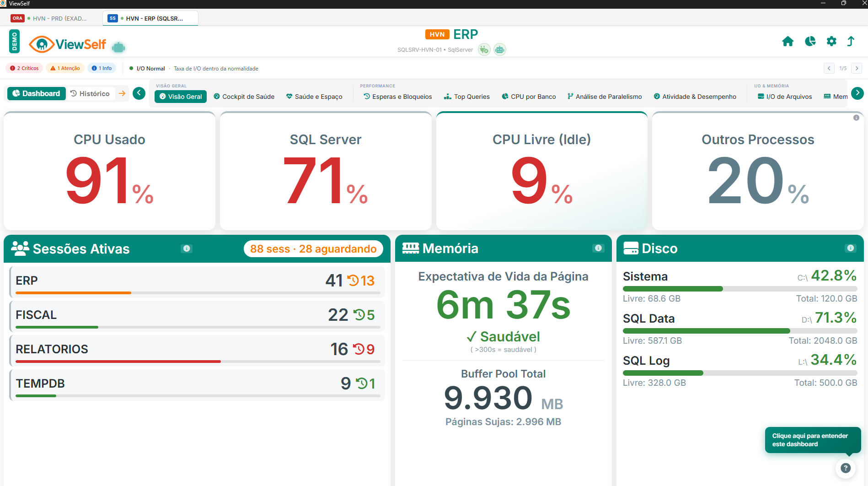This screenshot has width=868, height=486.
Task: Open info icon on Memória panel
Action: click(x=598, y=248)
